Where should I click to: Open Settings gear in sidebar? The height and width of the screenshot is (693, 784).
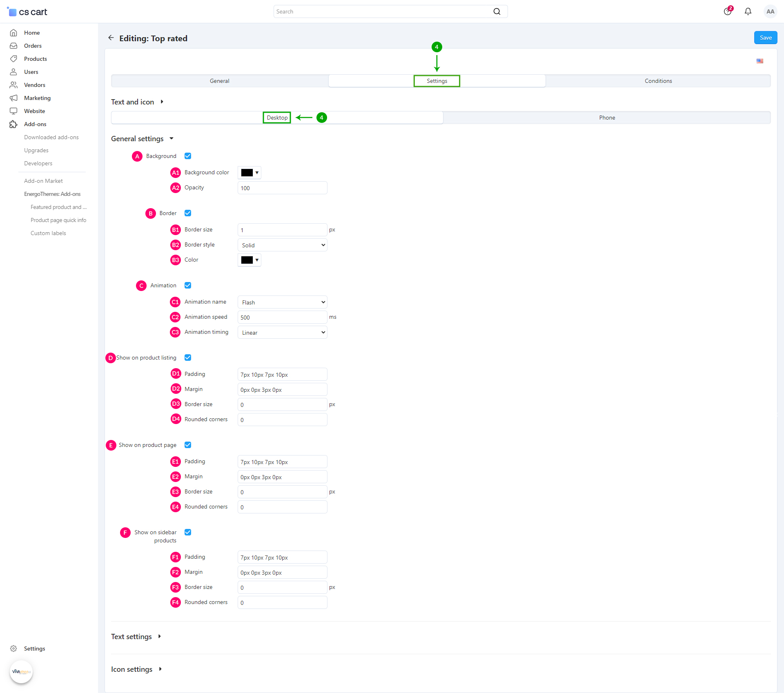(13, 649)
